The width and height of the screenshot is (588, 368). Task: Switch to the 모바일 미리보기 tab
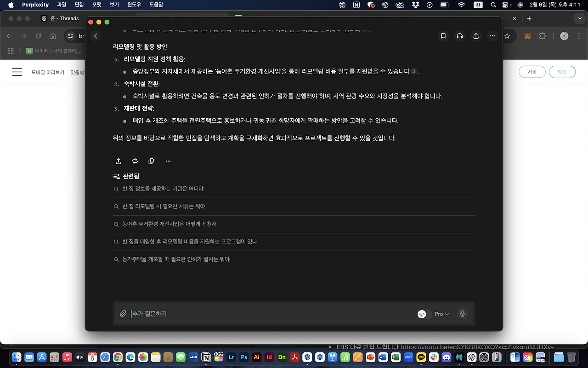47,72
